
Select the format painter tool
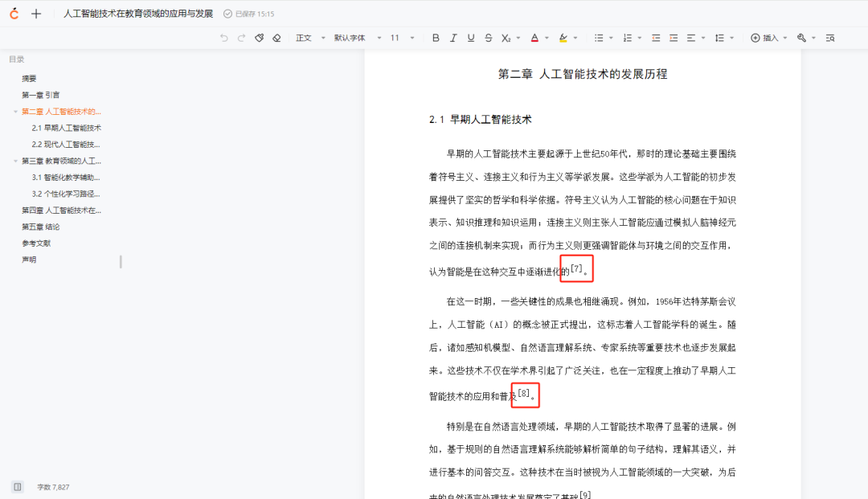tap(259, 38)
